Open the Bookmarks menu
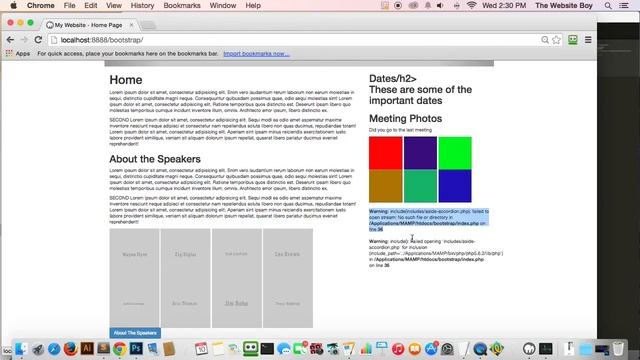 point(182,6)
